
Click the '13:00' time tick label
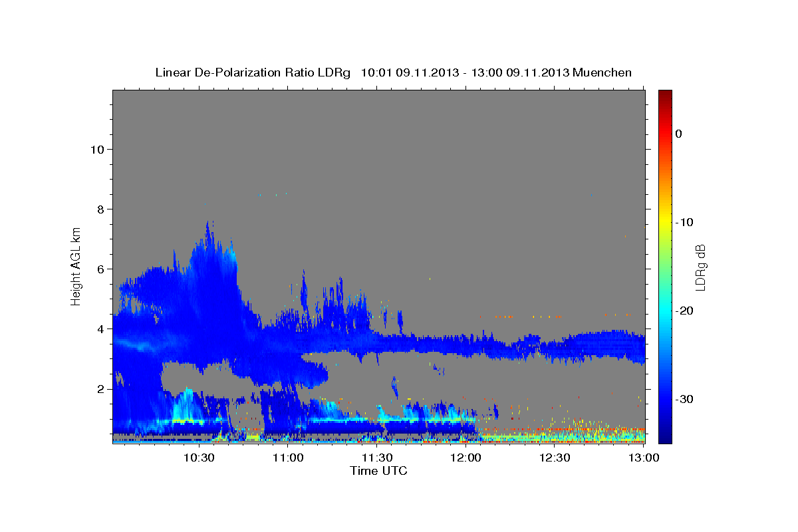pos(644,458)
